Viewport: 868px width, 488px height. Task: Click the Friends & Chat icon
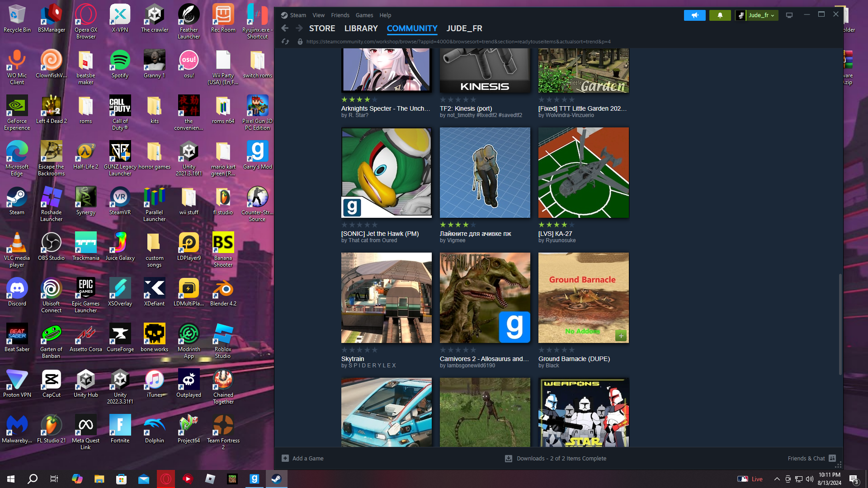[832, 458]
